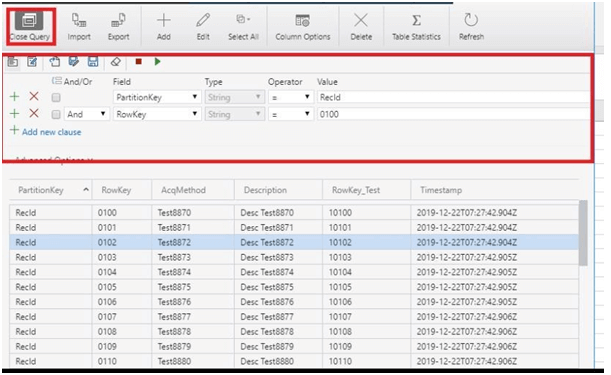
Task: Click Add new clause link
Action: point(51,132)
